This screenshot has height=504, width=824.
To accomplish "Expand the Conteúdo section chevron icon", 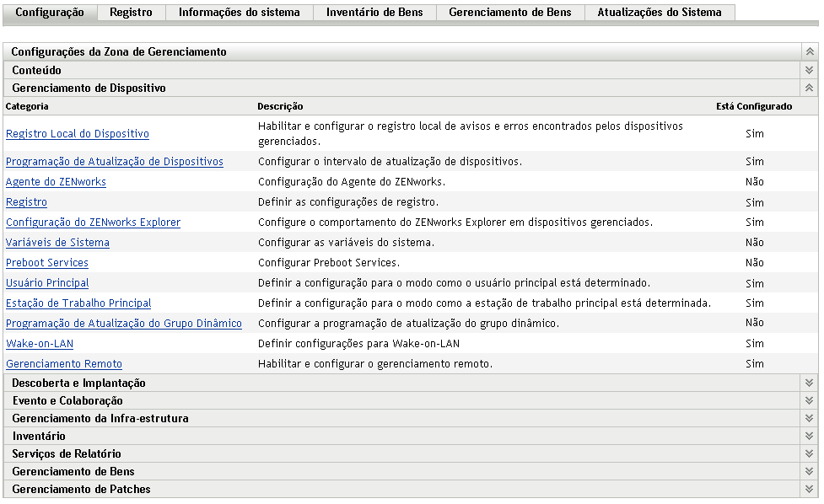I will [x=808, y=70].
